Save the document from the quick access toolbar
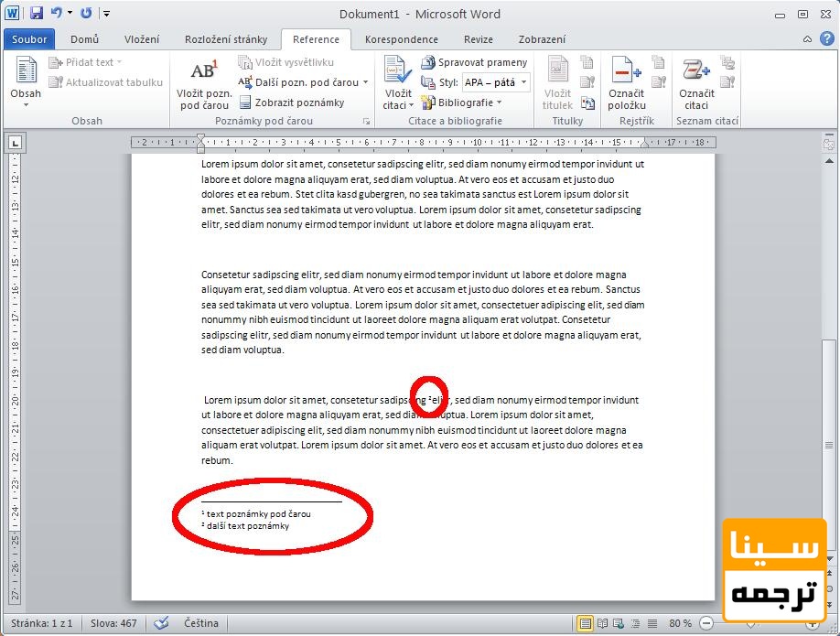Screen dimensions: 840x636 pyautogui.click(x=37, y=14)
